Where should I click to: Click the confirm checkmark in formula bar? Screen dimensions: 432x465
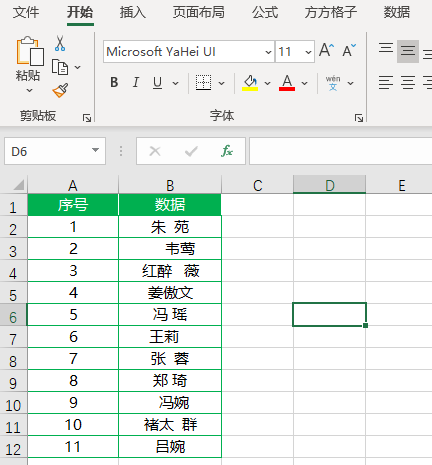191,151
